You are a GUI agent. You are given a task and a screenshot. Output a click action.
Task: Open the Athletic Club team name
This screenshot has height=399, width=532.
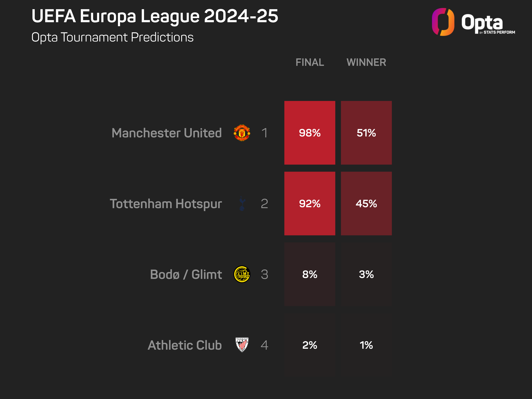point(184,345)
